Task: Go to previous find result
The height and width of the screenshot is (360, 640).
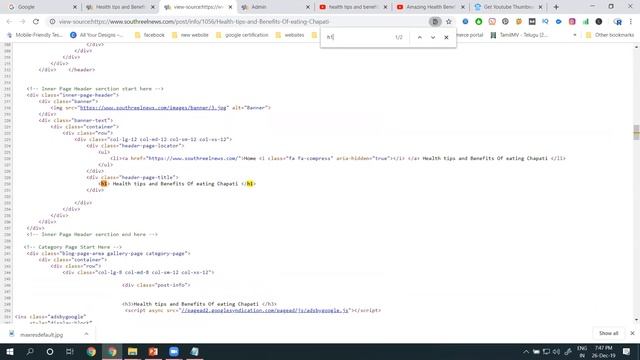Action: click(x=420, y=37)
